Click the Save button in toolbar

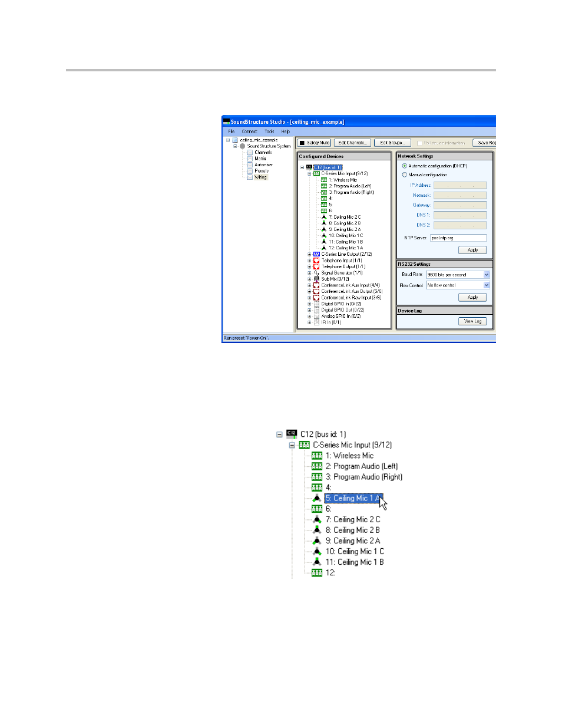(x=484, y=143)
